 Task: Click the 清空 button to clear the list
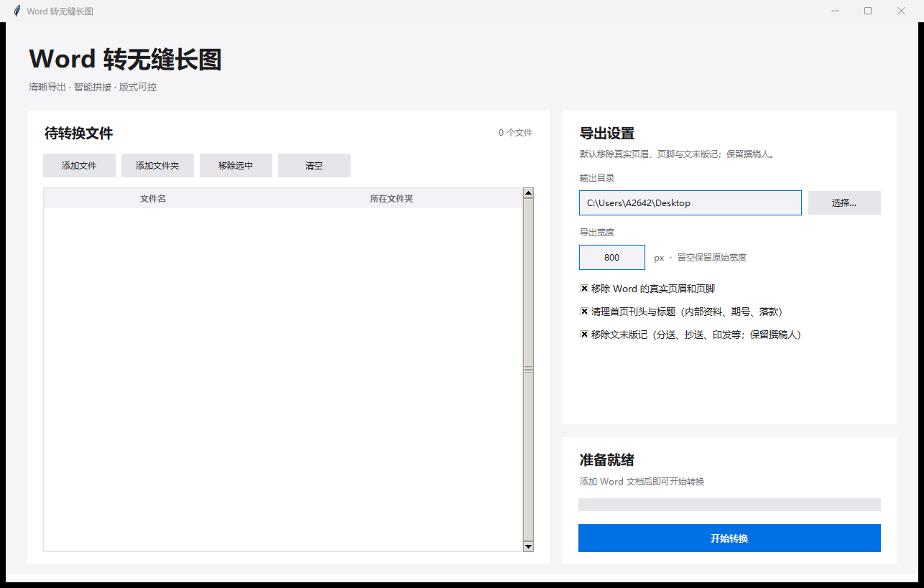click(x=314, y=165)
